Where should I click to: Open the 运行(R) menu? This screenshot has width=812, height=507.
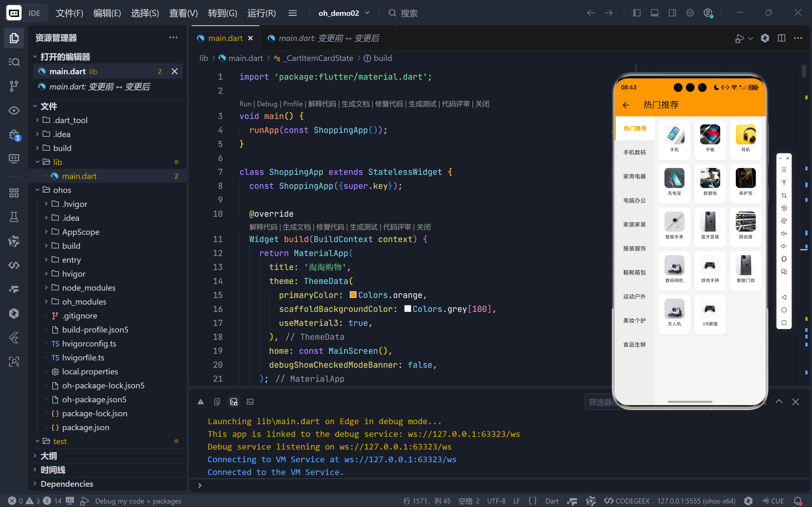tap(261, 13)
